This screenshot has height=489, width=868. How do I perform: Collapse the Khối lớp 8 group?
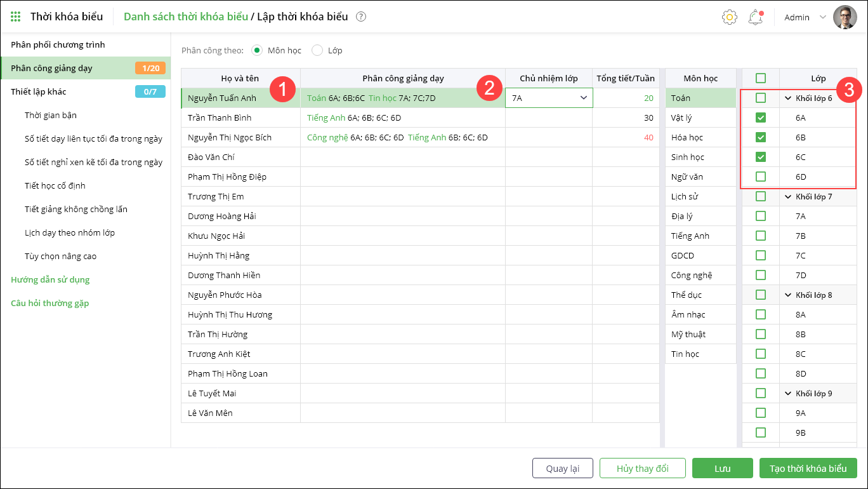[x=788, y=295]
